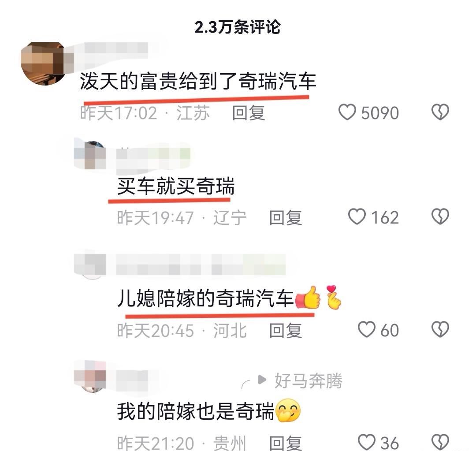
Task: Like the 我的陪嫁也是奇瑞 comment
Action: [367, 442]
